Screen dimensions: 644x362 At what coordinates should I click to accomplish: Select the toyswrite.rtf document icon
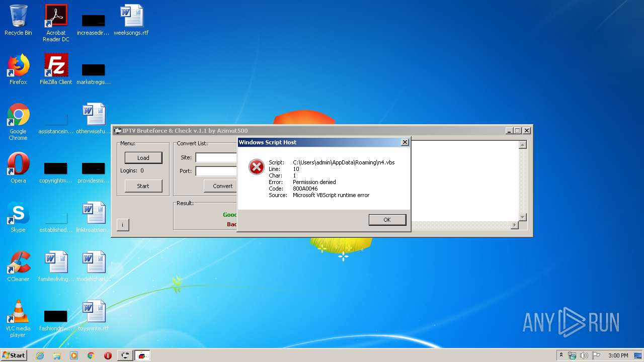94,316
